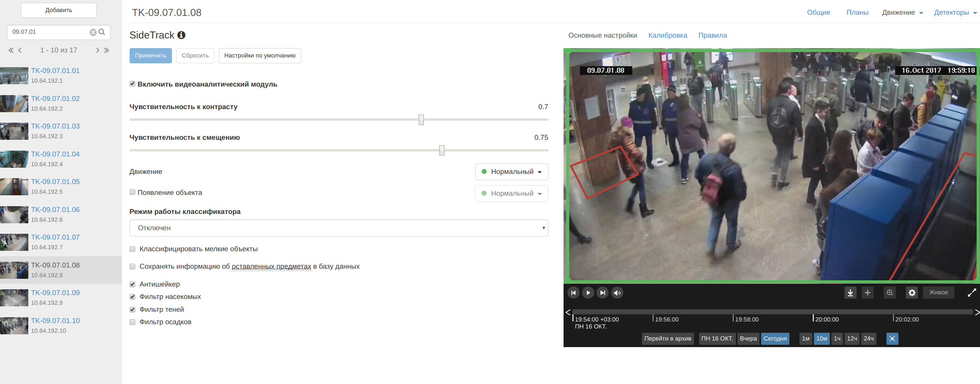Viewport: 980px width, 384px height.
Task: Click the search magnifier icon
Action: pyautogui.click(x=102, y=32)
